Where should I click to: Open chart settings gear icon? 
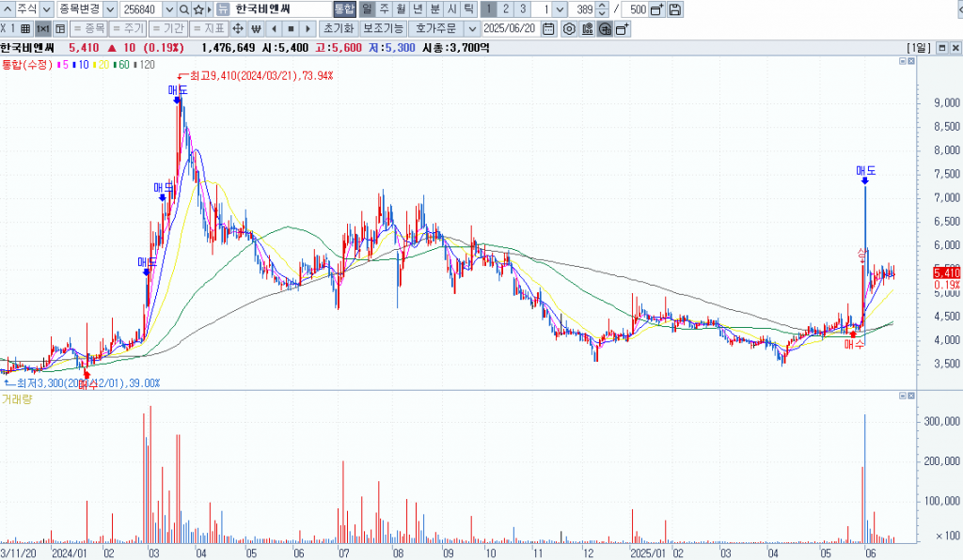(x=569, y=28)
